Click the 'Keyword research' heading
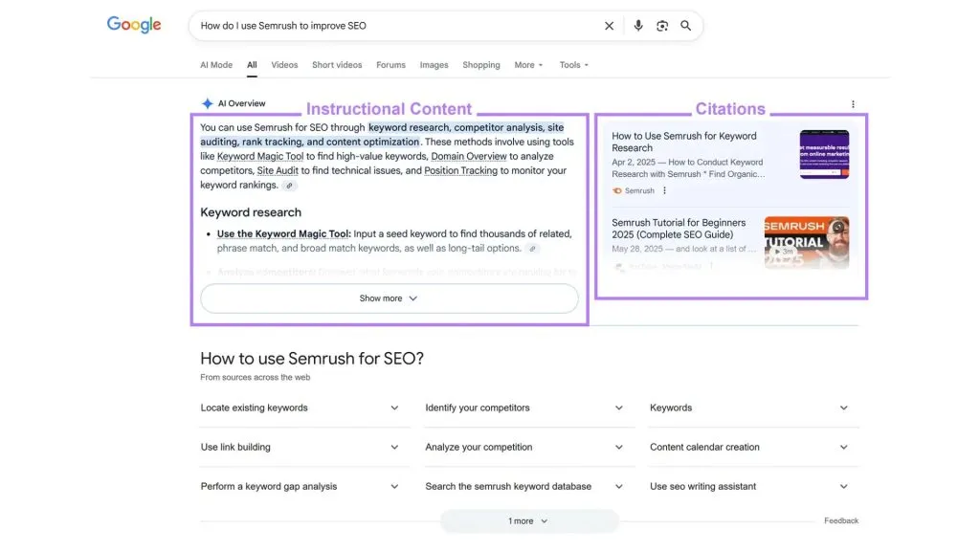 [251, 212]
